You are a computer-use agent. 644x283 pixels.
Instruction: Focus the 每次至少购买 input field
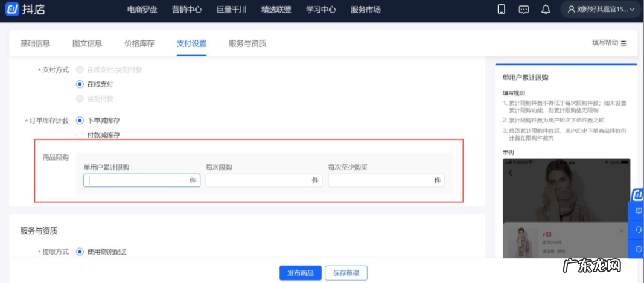click(x=386, y=180)
